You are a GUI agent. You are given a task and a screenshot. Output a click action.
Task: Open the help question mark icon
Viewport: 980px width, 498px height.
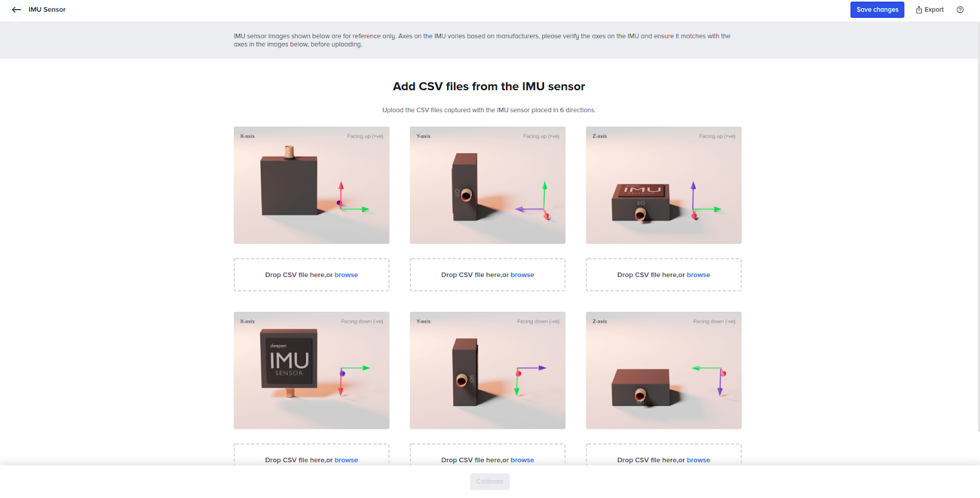point(960,10)
